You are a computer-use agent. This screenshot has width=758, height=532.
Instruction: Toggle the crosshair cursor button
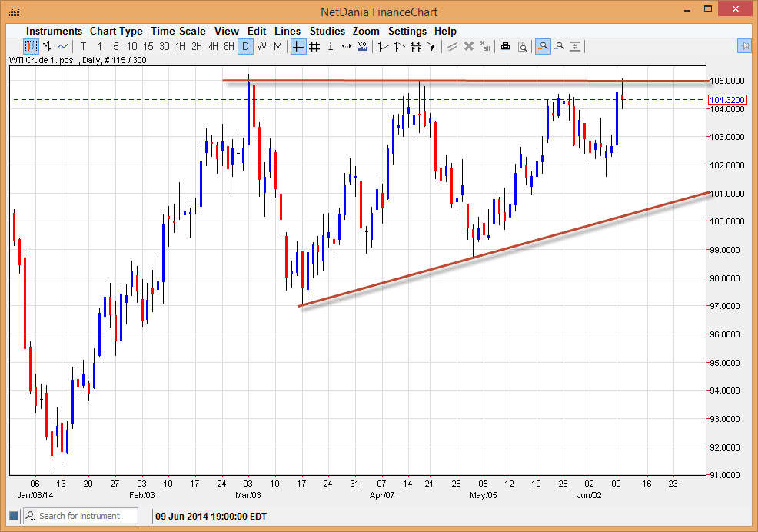pos(298,46)
